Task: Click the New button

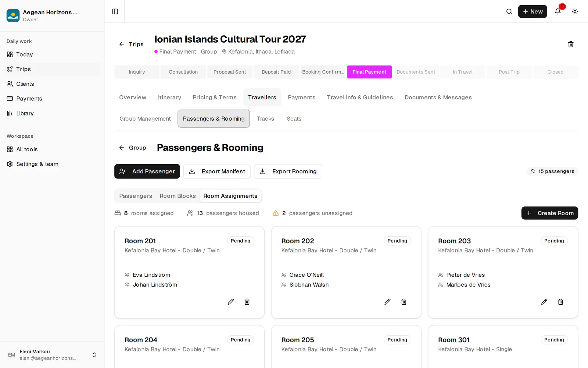Action: (533, 11)
